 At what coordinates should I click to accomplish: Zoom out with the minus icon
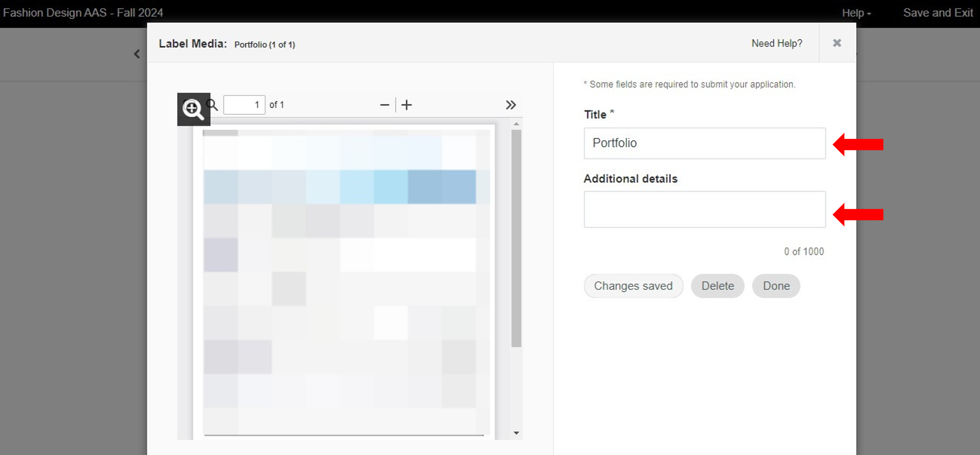384,105
